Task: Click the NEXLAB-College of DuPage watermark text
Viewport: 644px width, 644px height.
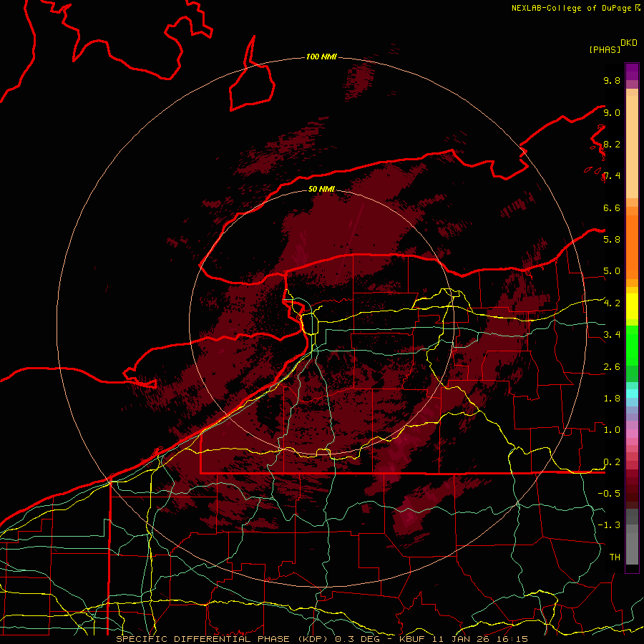Action: point(571,8)
